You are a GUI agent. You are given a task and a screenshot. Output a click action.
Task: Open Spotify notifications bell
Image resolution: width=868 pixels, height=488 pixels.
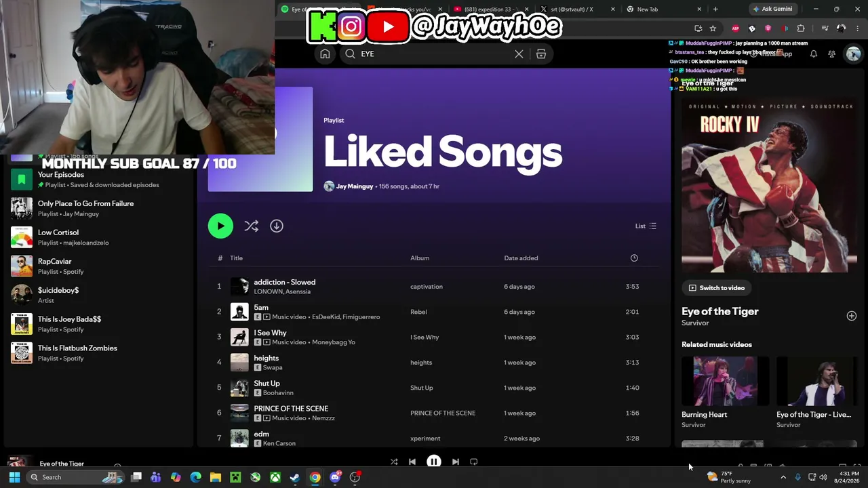coord(814,54)
